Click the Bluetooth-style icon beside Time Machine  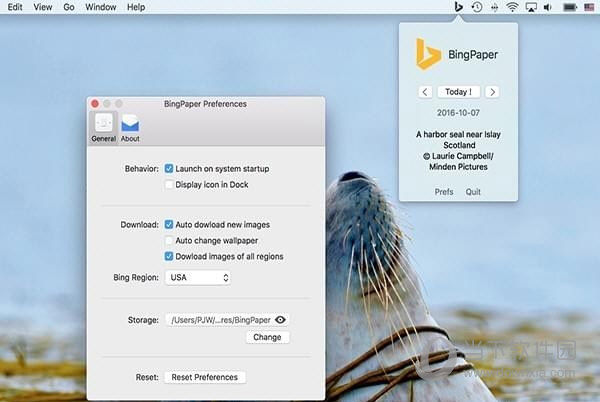point(494,7)
